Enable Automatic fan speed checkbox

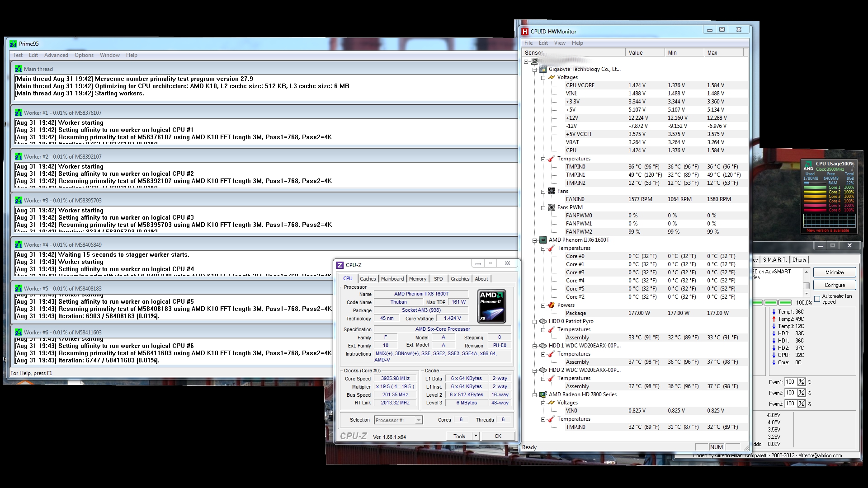[x=817, y=299]
